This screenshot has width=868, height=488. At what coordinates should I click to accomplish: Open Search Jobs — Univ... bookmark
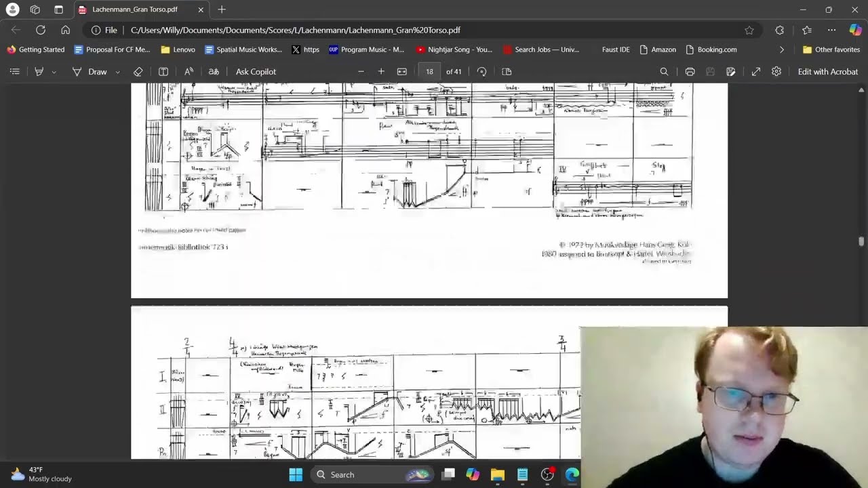pos(541,49)
